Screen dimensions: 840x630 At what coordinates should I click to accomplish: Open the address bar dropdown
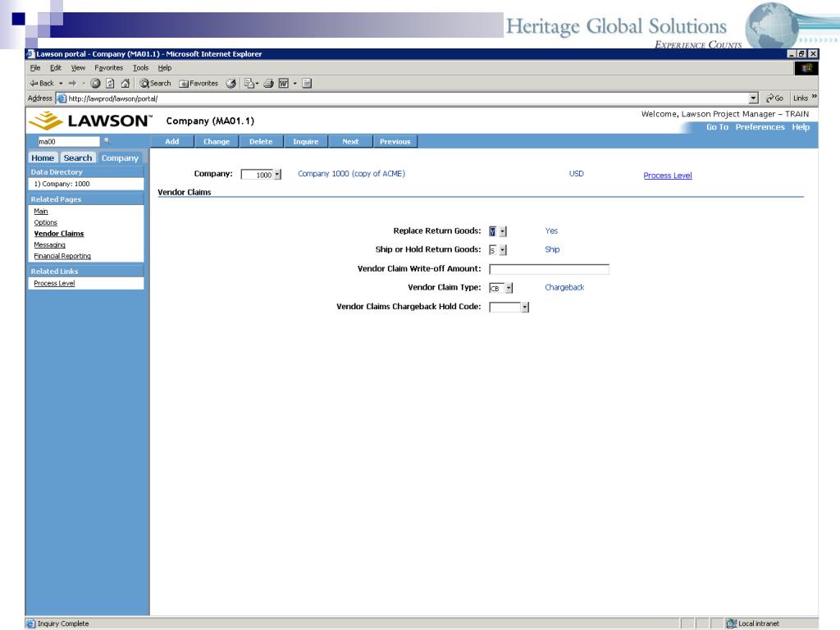[754, 98]
